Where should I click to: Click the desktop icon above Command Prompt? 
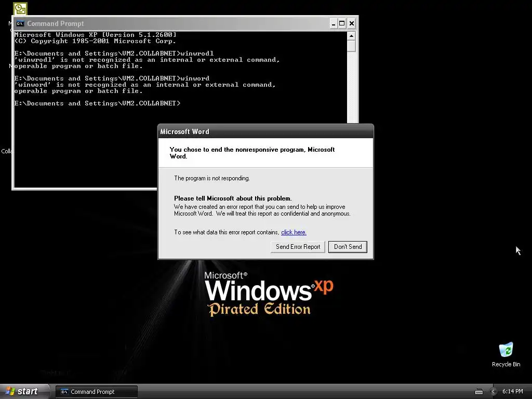click(x=20, y=9)
